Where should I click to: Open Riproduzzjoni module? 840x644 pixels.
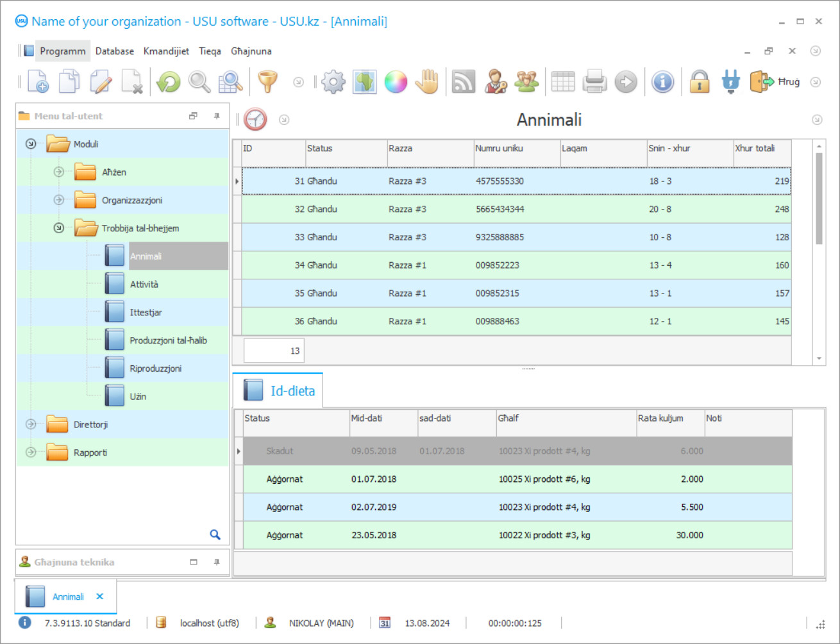155,368
